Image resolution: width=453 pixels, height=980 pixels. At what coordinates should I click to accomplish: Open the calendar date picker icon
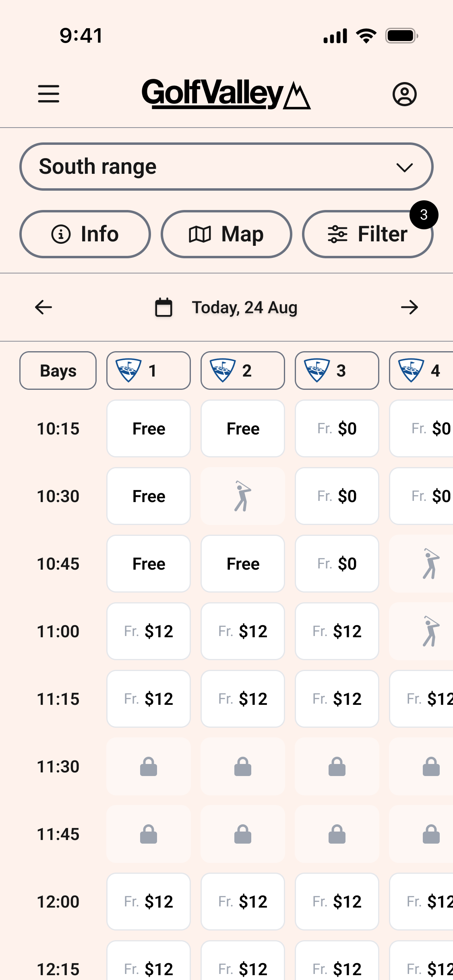click(163, 307)
